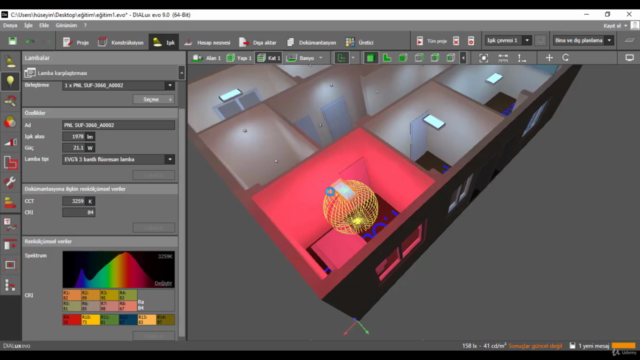Toggle the solid green floor plan view
Viewport: 640px width, 360px height.
pyautogui.click(x=370, y=58)
